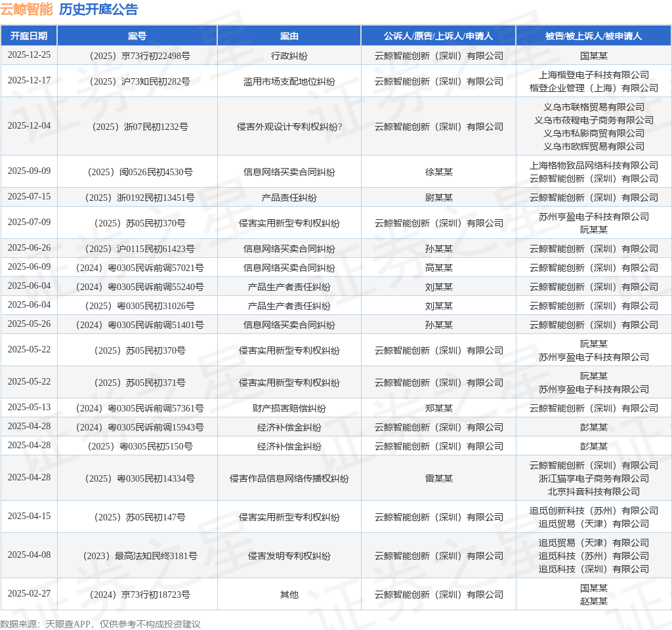Click defendant 上海楷登电子科技有限公司
Image resolution: width=672 pixels, height=630 pixels.
(593, 75)
